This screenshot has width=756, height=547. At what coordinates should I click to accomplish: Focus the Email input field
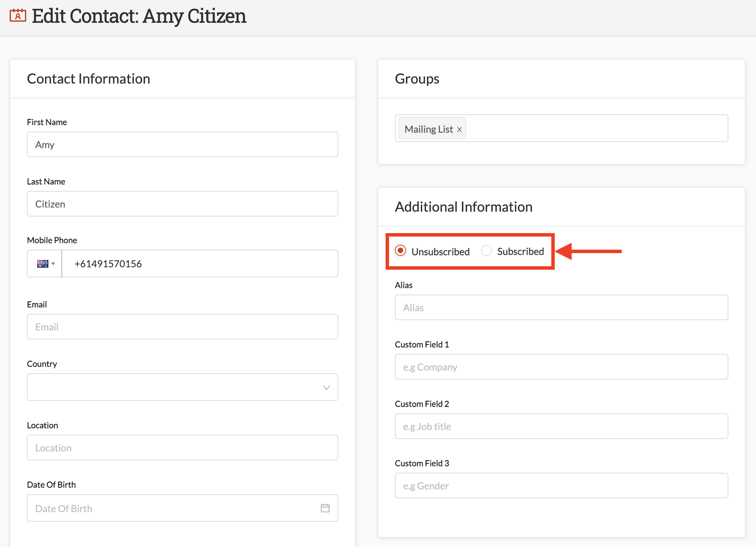click(x=183, y=327)
